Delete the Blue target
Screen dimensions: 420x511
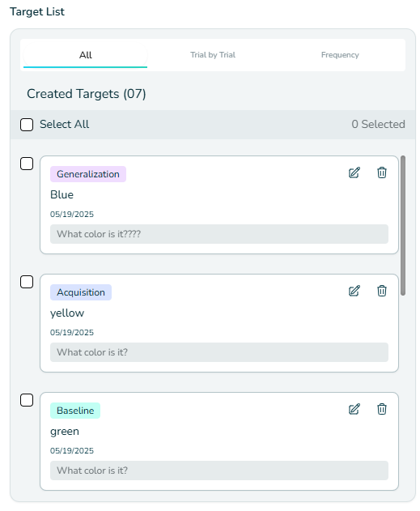tap(382, 172)
